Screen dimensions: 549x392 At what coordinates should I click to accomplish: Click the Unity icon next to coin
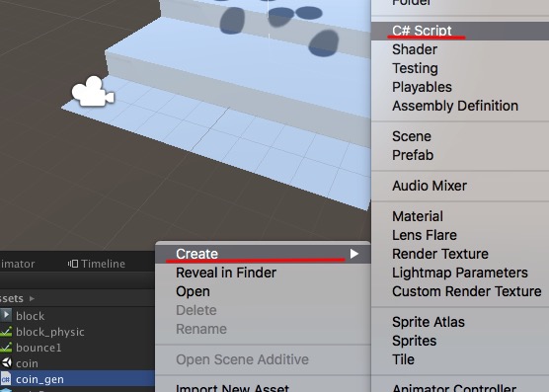tap(6, 363)
